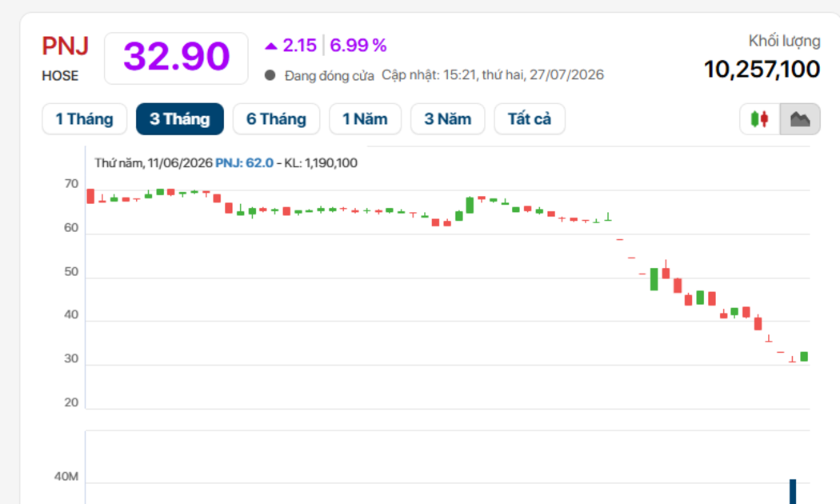Click the chart tooltip PNJ: 62.0 value

click(244, 163)
